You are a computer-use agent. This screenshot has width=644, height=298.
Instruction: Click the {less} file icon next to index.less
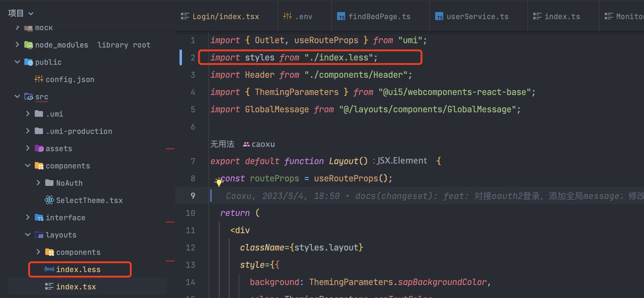49,269
